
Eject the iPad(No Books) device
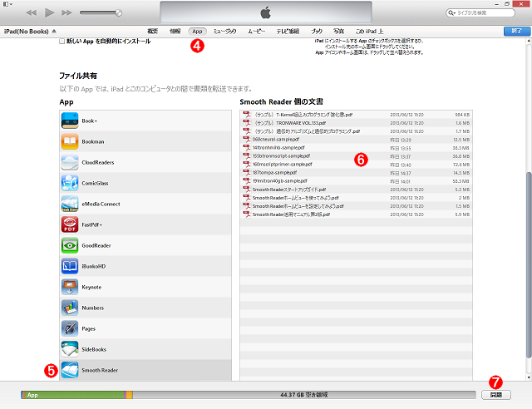(54, 32)
